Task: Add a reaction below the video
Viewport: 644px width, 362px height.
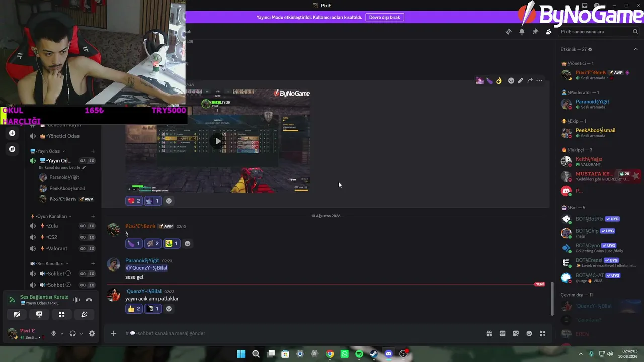Action: pos(169,201)
